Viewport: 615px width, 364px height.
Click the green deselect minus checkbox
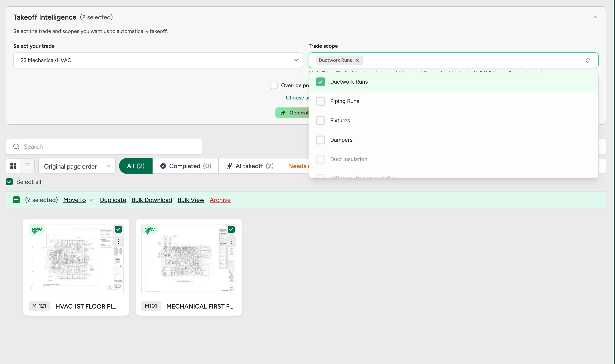tap(16, 200)
